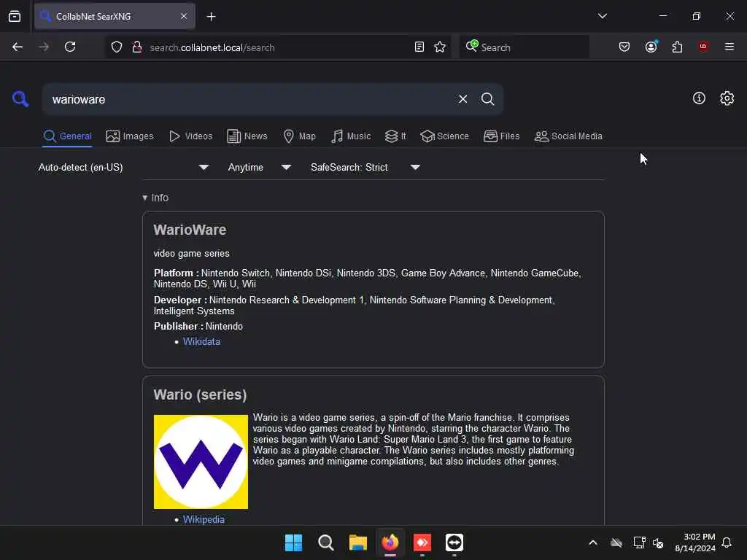Clear the warioware search query

tap(462, 99)
